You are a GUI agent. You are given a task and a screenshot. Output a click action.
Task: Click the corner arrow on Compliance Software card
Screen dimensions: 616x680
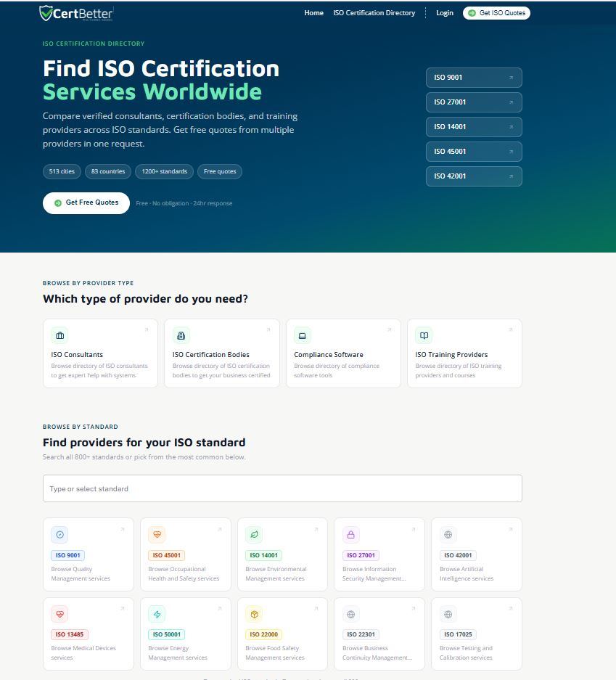(x=390, y=329)
